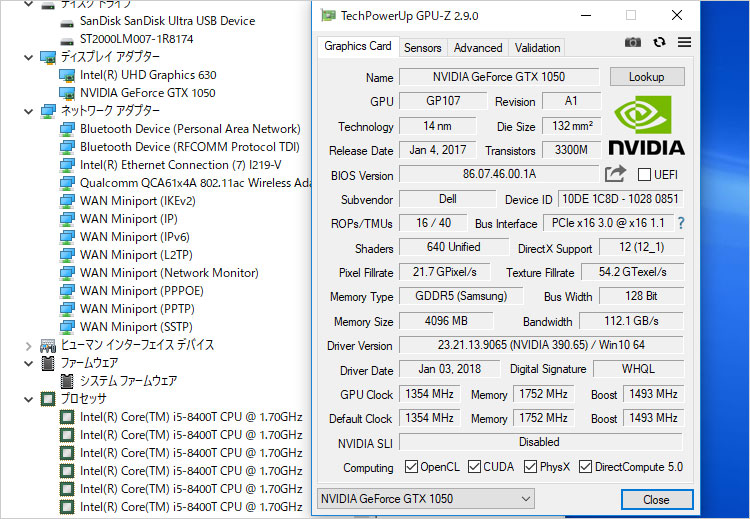Toggle the CUDA checkbox
The image size is (750, 519).
[x=476, y=467]
